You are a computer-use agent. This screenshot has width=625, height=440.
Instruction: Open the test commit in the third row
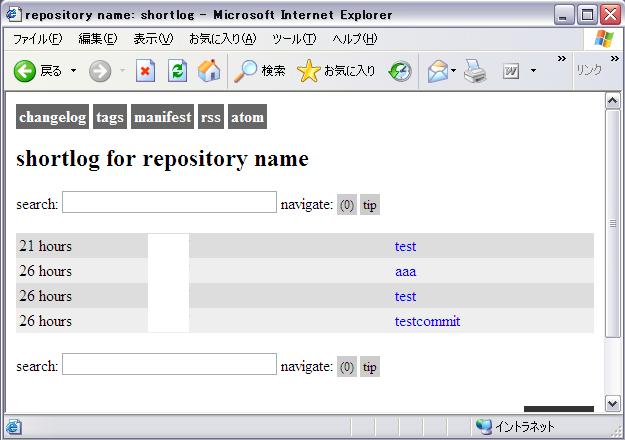pos(405,297)
